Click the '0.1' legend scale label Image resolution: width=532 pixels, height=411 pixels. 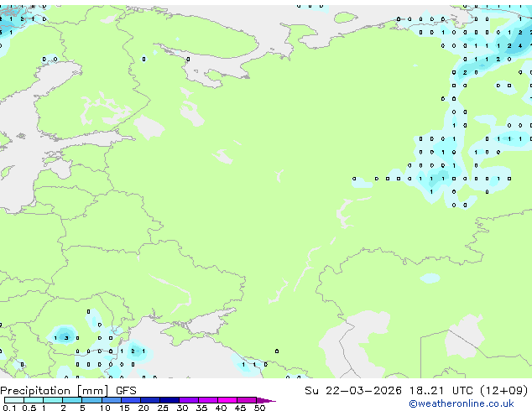point(9,408)
